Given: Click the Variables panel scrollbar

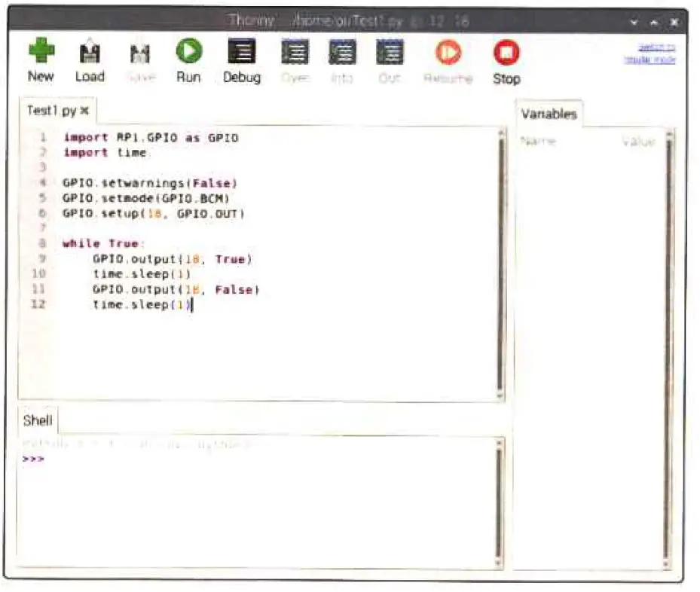Looking at the screenshot, I should coord(669,348).
